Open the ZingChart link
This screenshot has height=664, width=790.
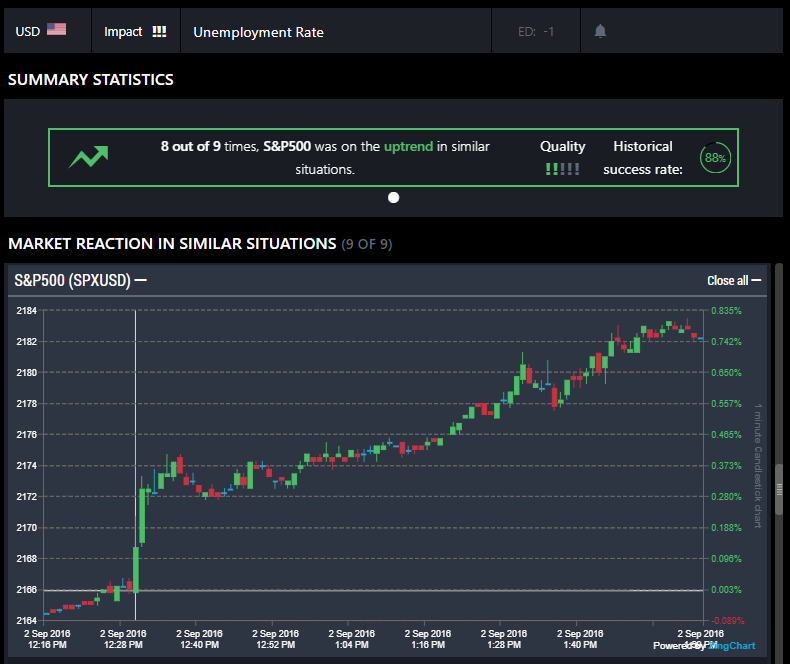coord(732,646)
